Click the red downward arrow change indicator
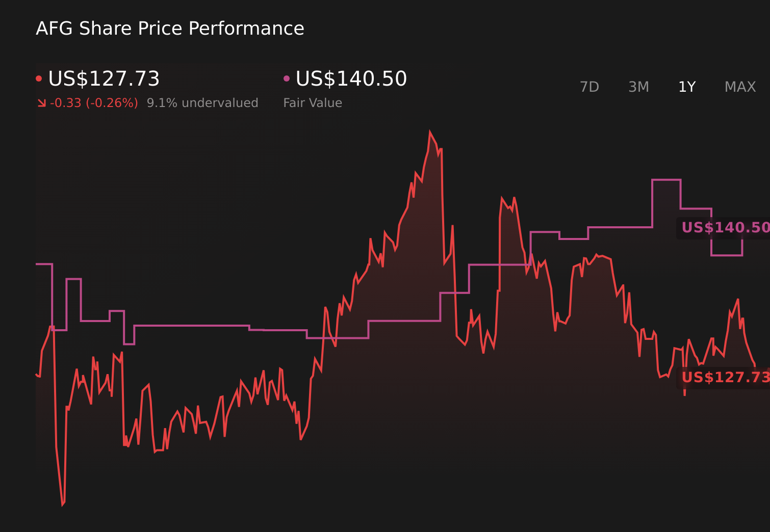 click(43, 102)
